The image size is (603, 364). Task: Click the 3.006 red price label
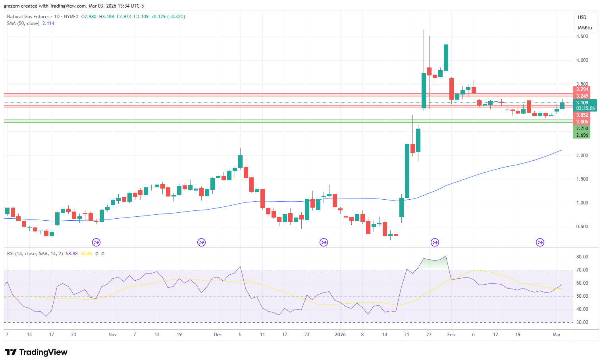(x=582, y=122)
